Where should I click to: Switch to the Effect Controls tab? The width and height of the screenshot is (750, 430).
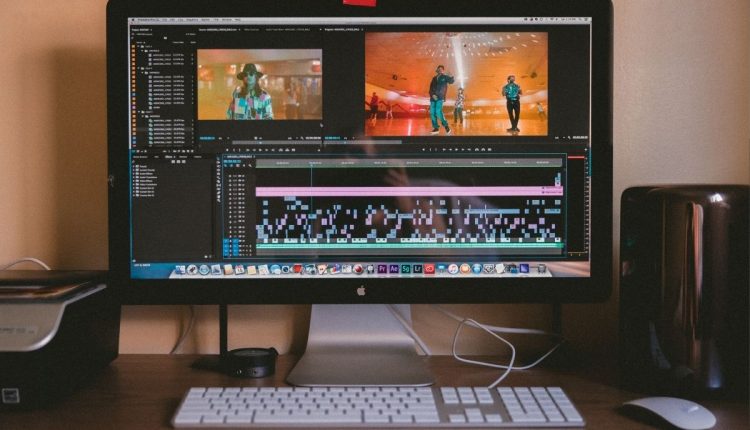coord(251,30)
